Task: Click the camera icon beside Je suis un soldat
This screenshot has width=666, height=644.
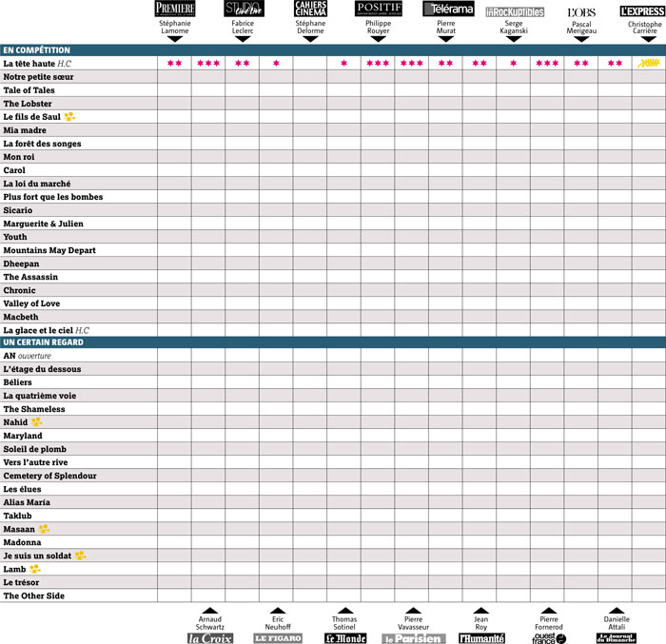Action: tap(80, 556)
